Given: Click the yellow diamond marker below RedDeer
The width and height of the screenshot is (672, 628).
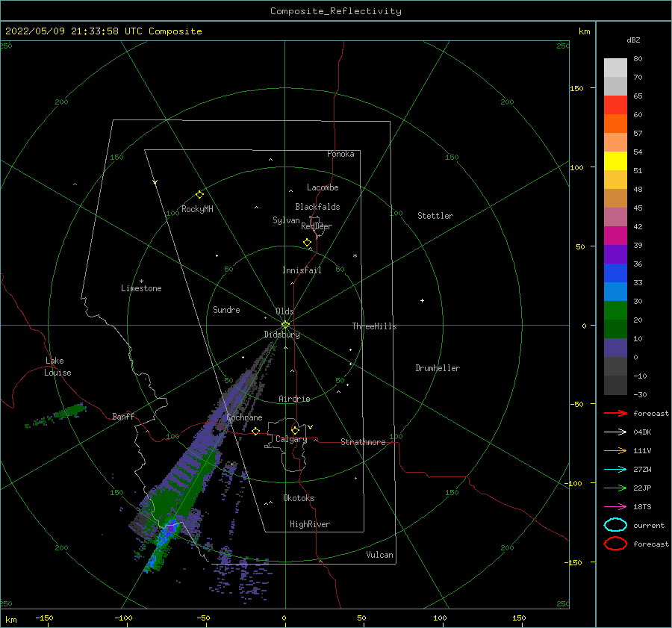Looking at the screenshot, I should click(307, 243).
